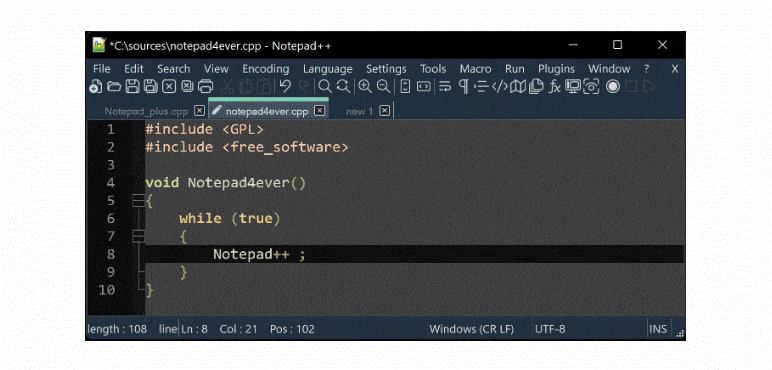The height and width of the screenshot is (370, 772).
Task: Switch to the Notepad_plus.cpp tab
Action: click(146, 111)
